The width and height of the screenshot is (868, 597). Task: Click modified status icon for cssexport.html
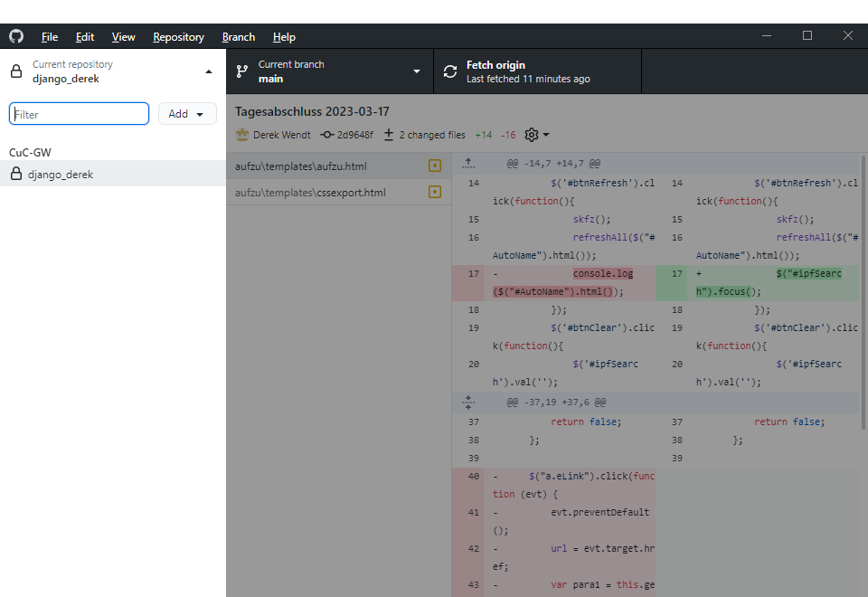coord(435,192)
